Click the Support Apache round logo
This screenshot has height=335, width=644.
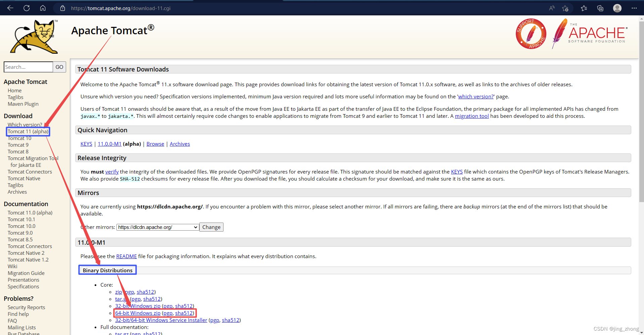coord(531,34)
